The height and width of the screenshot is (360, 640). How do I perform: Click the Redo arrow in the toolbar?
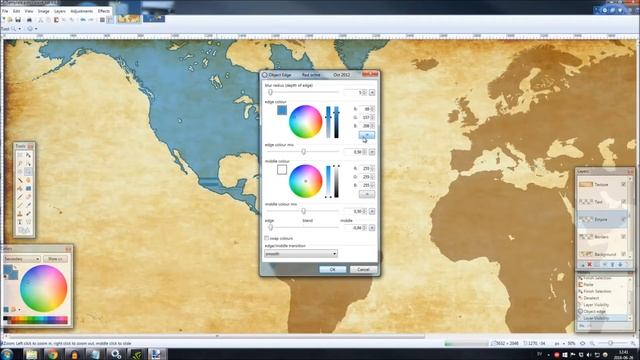pyautogui.click(x=91, y=20)
